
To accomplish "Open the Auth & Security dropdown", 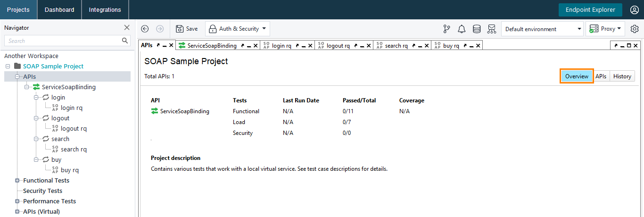I will pos(238,29).
